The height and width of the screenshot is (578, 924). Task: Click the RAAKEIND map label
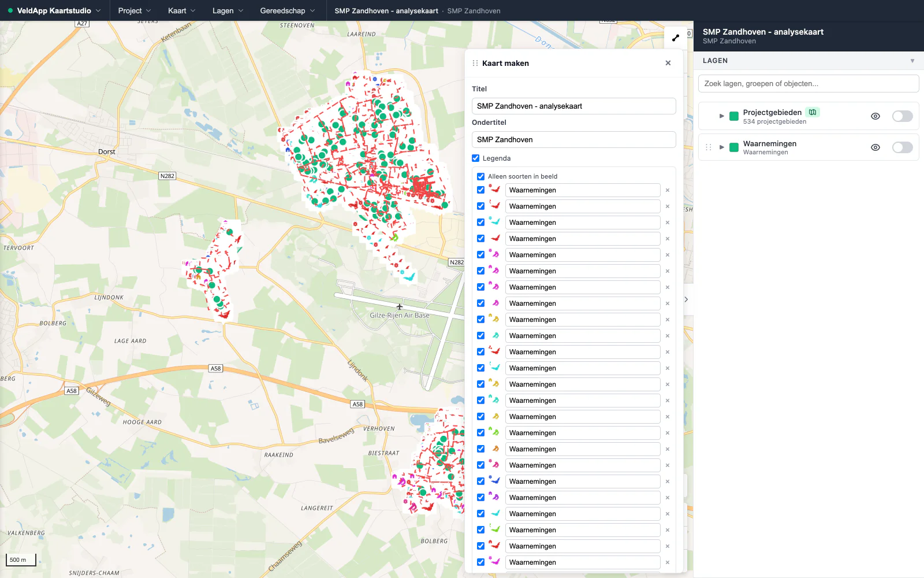pyautogui.click(x=279, y=455)
